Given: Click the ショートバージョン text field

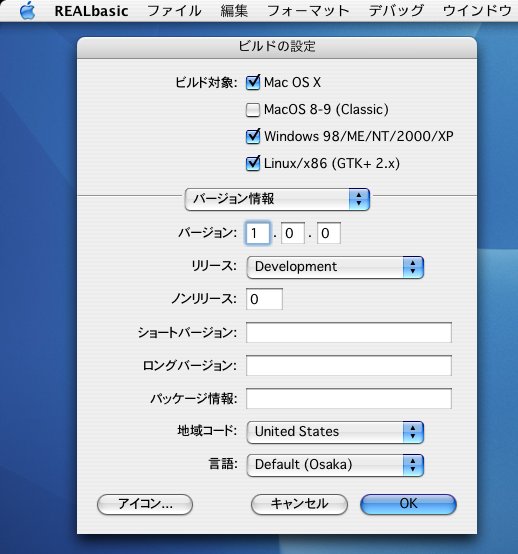Looking at the screenshot, I should pos(349,332).
